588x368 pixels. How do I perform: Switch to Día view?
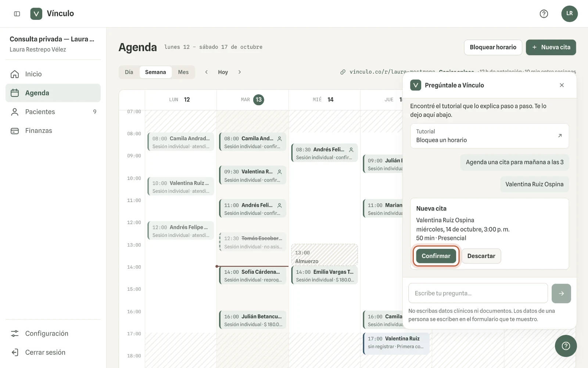tap(129, 72)
